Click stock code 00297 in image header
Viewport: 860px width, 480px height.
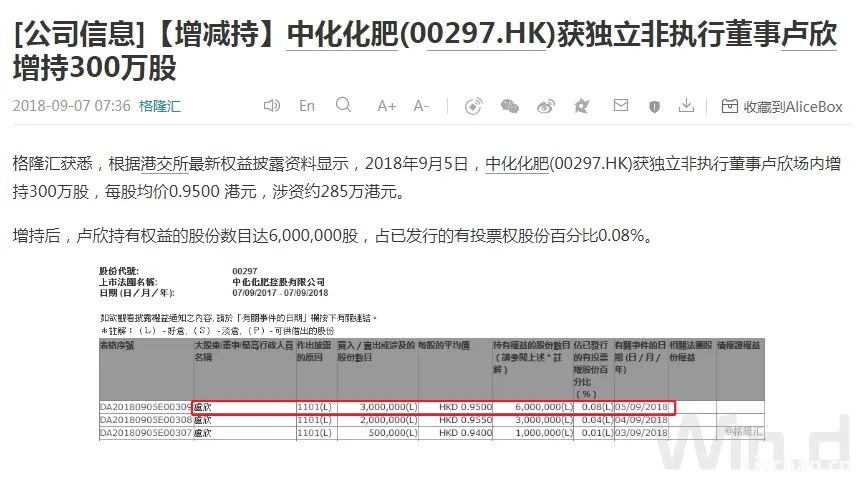(x=245, y=271)
